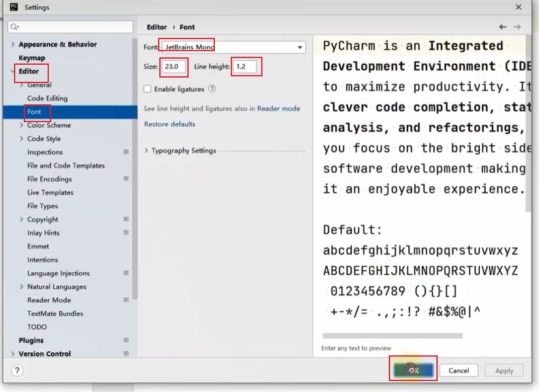Open the Reader mode link
This screenshot has width=539, height=392.
pos(278,108)
